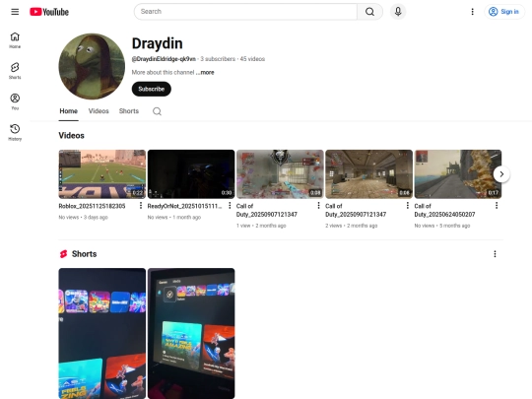Open the hamburger guide menu
Viewport: 532px width, 399px height.
click(x=15, y=12)
